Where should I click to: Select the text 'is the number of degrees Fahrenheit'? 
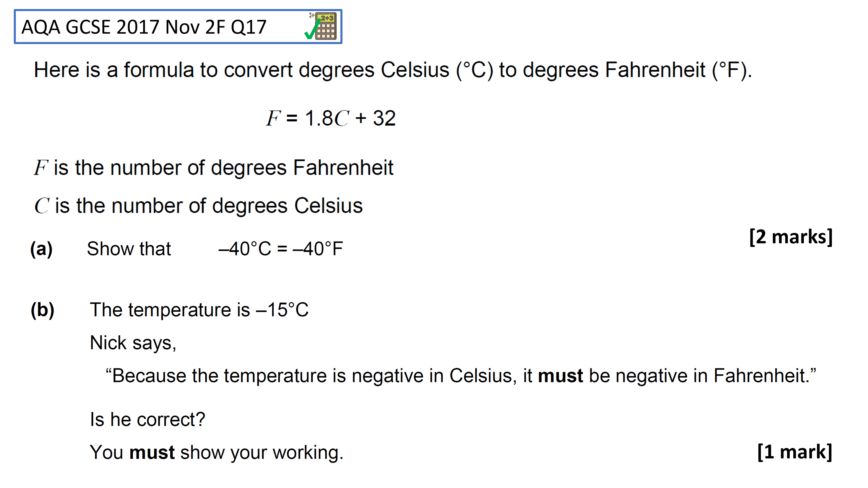point(223,168)
